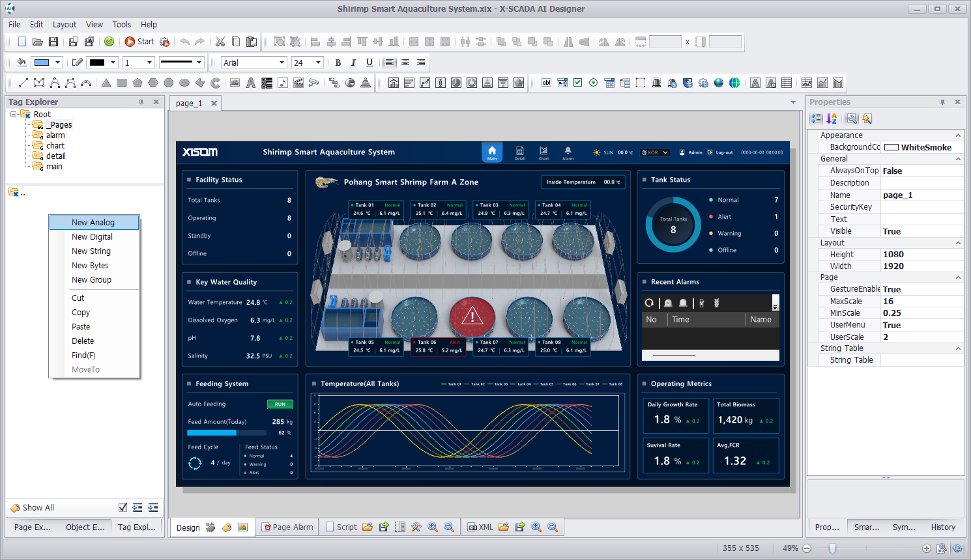This screenshot has height=560, width=971.
Task: Open the Tools menu
Action: click(122, 24)
